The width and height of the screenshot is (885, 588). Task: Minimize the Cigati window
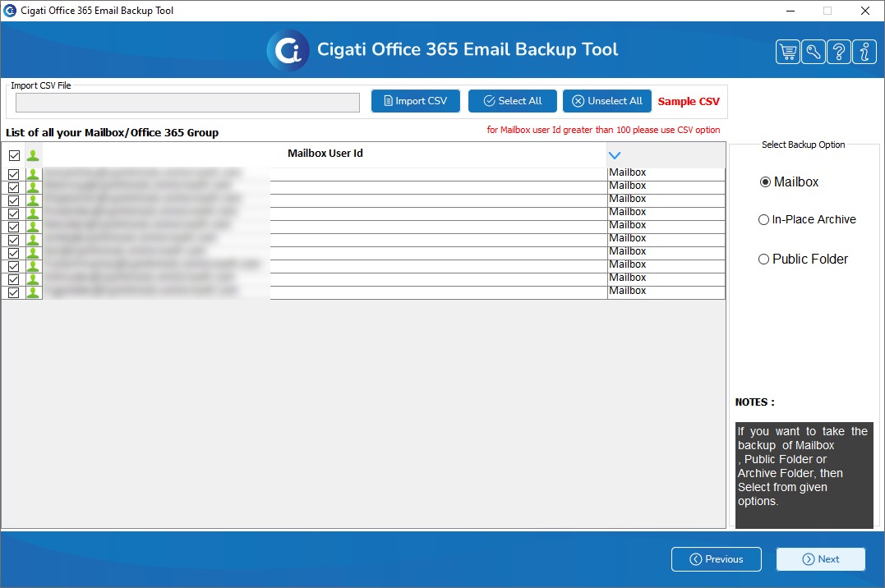[x=791, y=11]
